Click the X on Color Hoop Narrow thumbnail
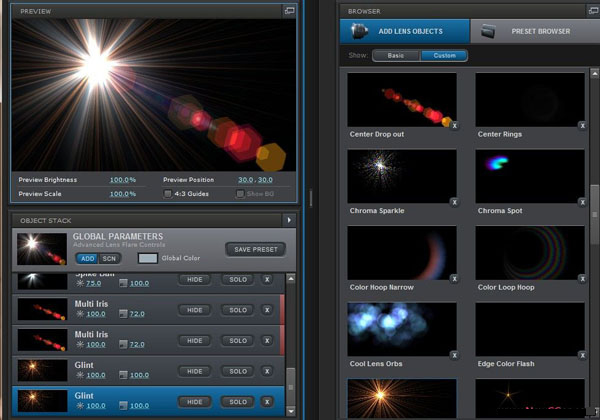The width and height of the screenshot is (600, 420). [453, 279]
